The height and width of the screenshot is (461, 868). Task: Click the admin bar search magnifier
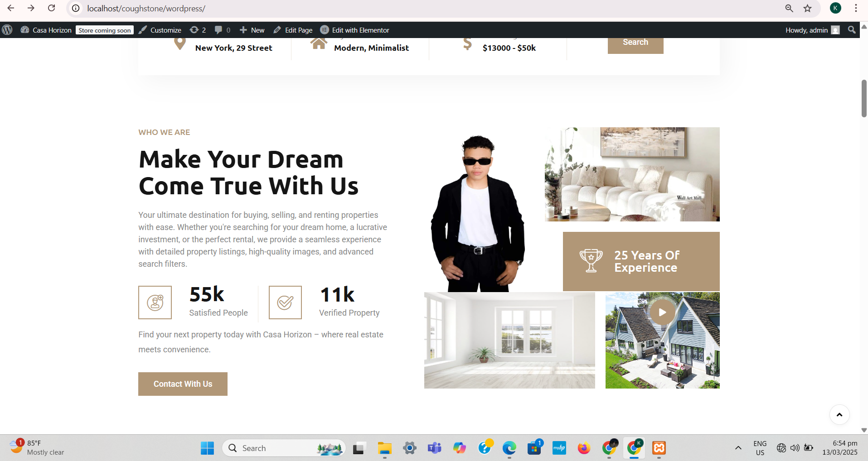click(x=852, y=30)
